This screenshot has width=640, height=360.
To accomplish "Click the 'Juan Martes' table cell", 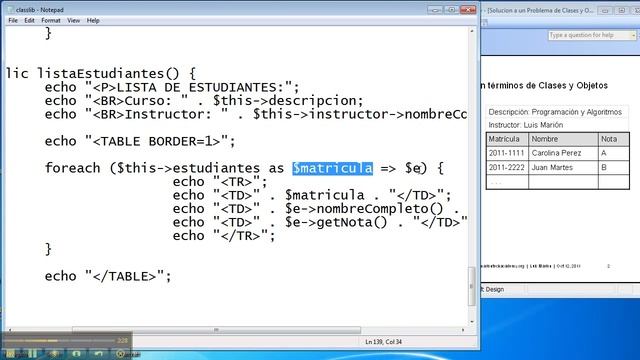I will (563, 167).
